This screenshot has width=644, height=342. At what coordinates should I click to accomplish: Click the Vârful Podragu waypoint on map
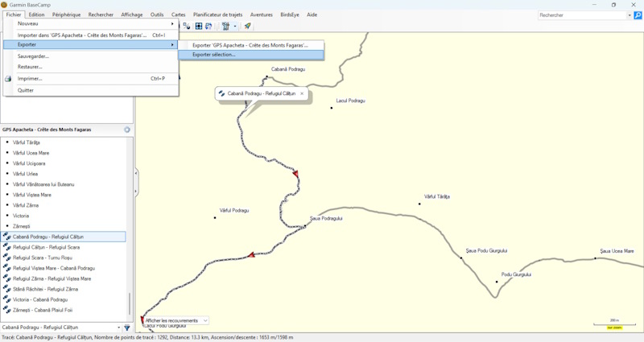click(x=215, y=217)
